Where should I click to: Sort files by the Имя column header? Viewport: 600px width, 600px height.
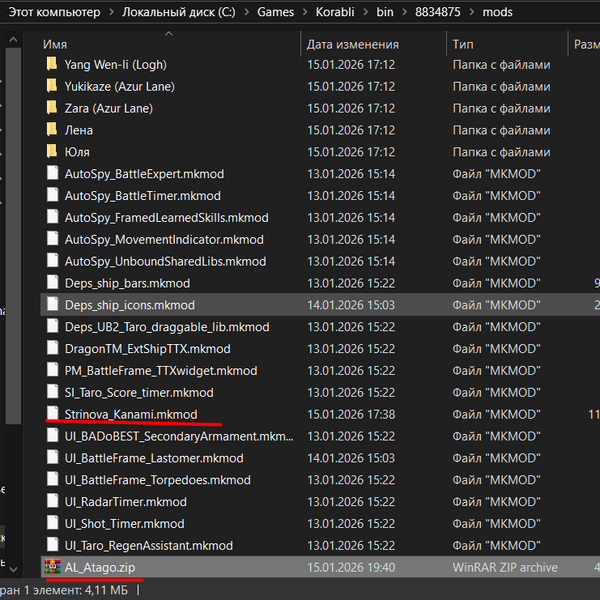(x=56, y=45)
